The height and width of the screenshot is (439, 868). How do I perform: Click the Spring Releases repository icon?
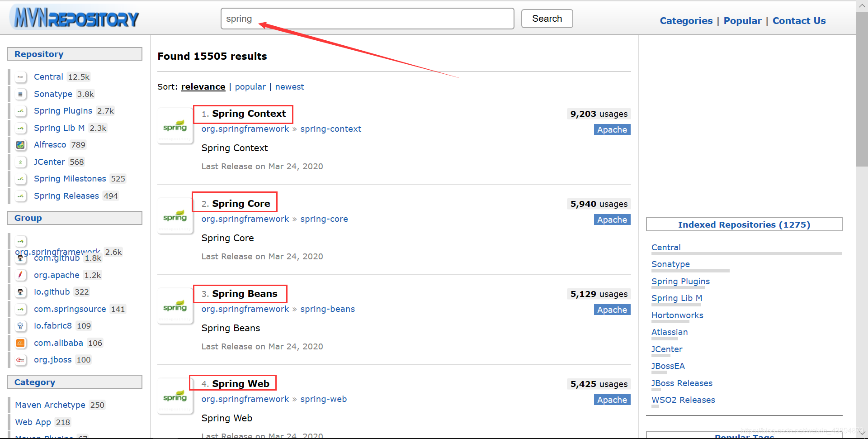20,196
